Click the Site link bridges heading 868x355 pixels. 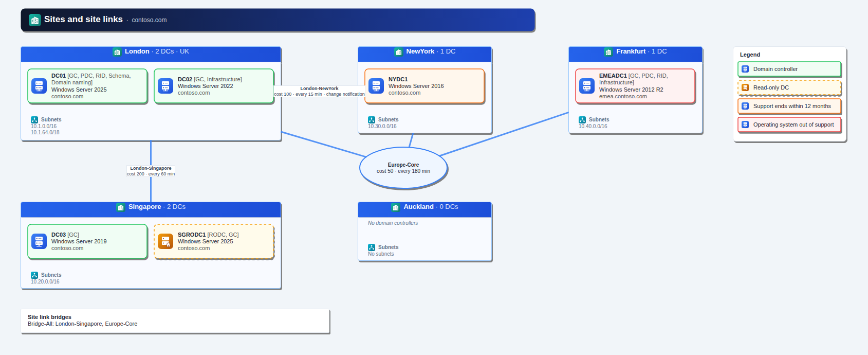(49, 317)
